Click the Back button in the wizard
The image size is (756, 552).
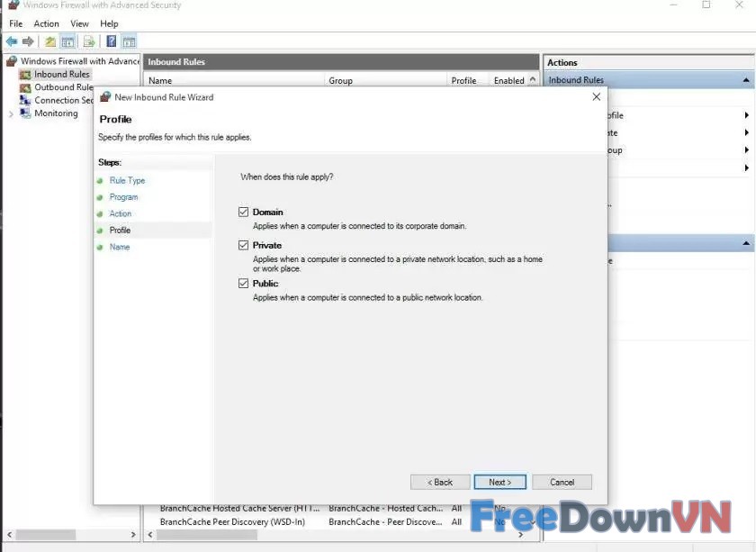(439, 482)
